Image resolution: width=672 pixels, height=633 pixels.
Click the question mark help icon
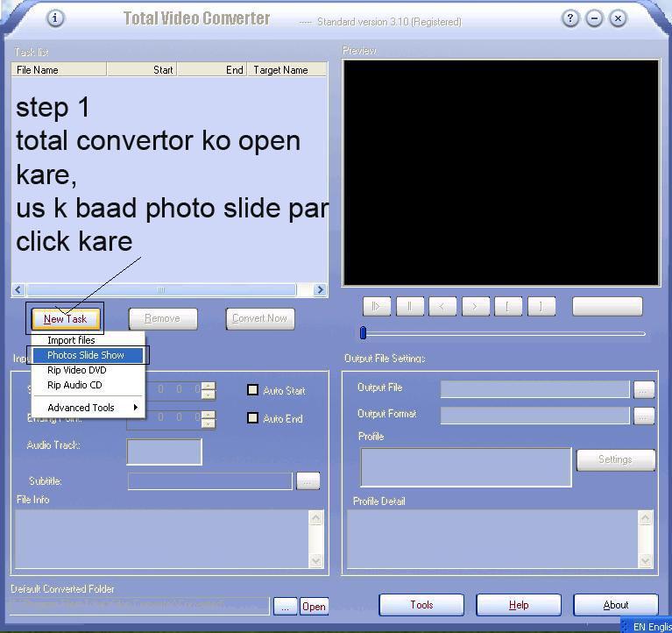(570, 18)
